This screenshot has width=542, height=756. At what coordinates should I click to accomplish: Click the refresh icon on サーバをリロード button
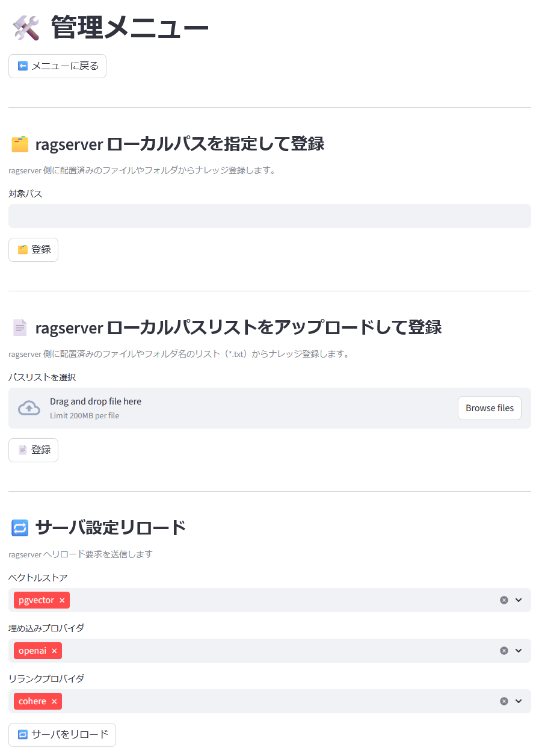22,734
